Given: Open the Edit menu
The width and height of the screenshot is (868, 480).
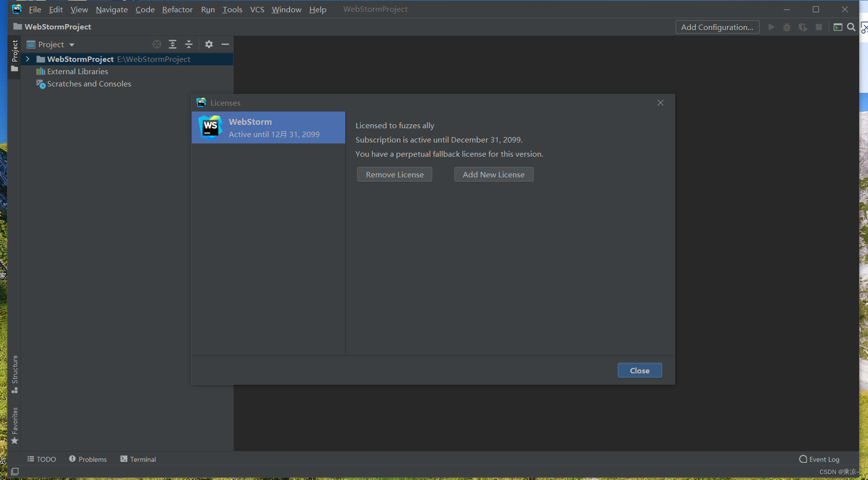Looking at the screenshot, I should coord(56,9).
